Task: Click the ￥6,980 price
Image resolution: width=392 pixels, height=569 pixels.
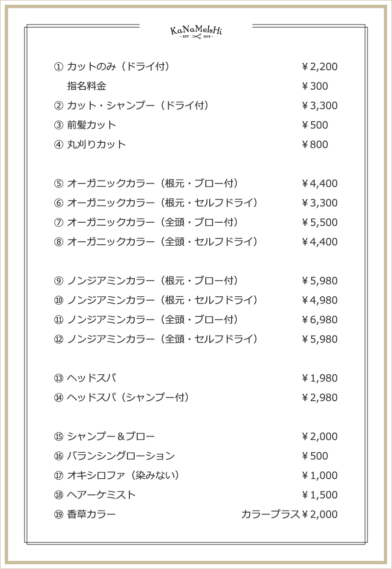Action: point(319,320)
